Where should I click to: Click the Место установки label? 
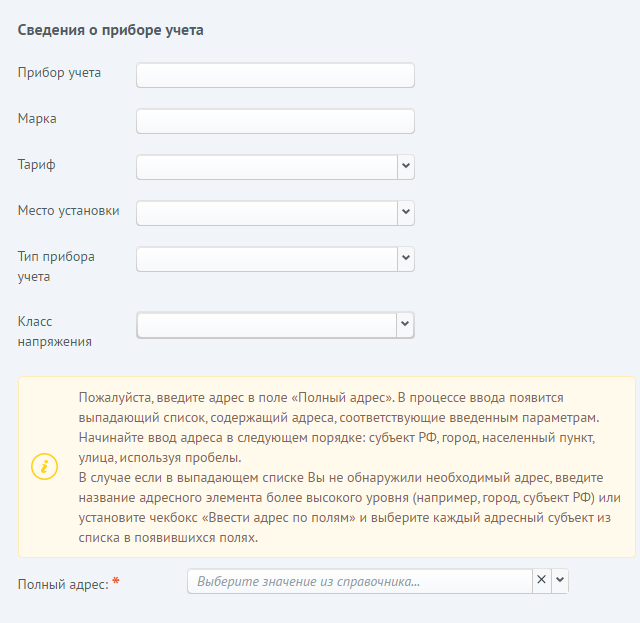[x=69, y=210]
